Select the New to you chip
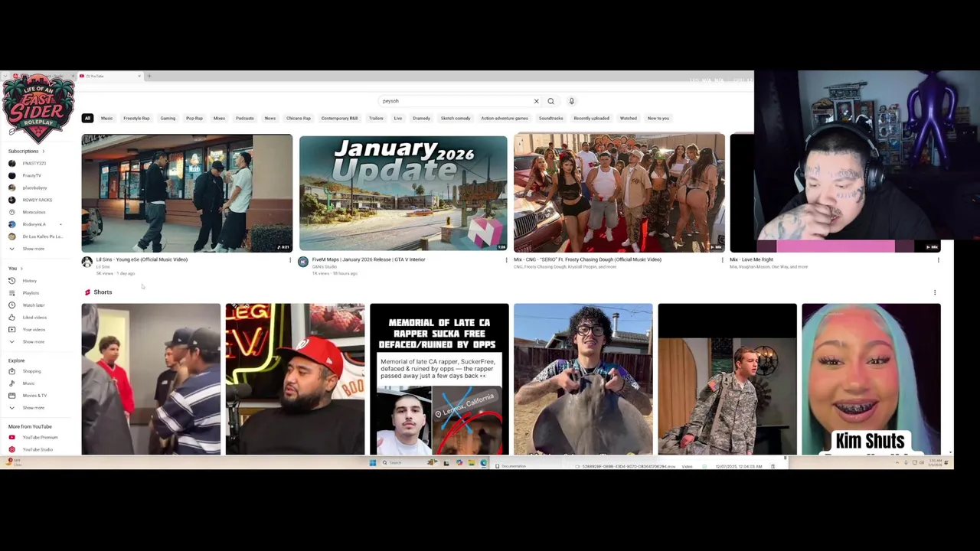Screen dimensions: 980x551 tap(658, 118)
